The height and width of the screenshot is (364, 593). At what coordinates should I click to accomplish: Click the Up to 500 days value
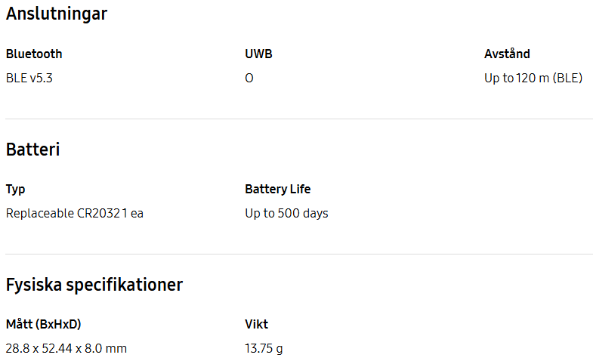click(x=286, y=213)
